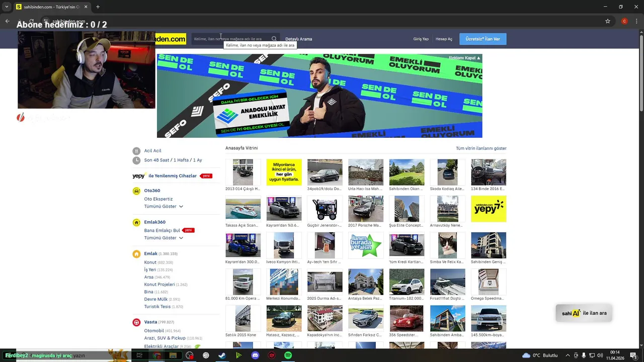The image size is (644, 362).
Task: Open ile Yenilenmiş Cihazlar link
Action: point(173,176)
